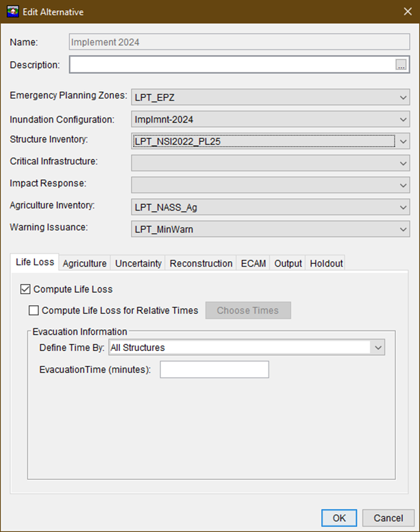This screenshot has height=532, width=420.
Task: Click the app icon in title bar
Action: click(13, 12)
